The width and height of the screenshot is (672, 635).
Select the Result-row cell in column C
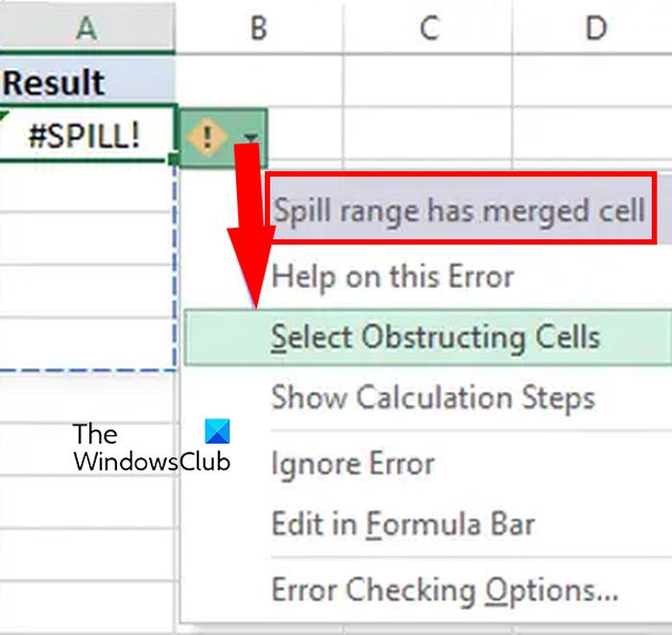(428, 83)
